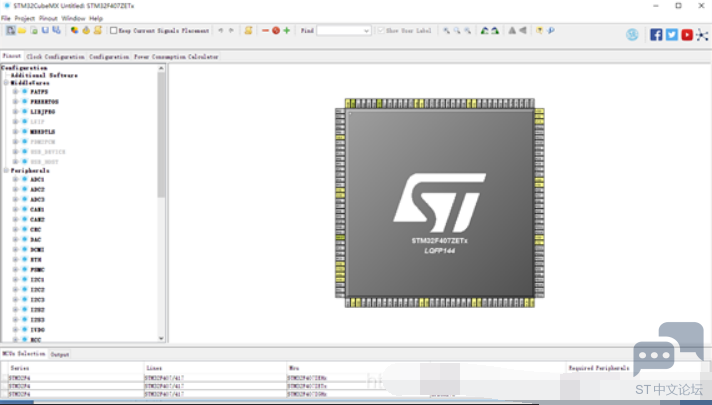
Task: Click the colorful Generate Report icon
Action: pos(74,30)
